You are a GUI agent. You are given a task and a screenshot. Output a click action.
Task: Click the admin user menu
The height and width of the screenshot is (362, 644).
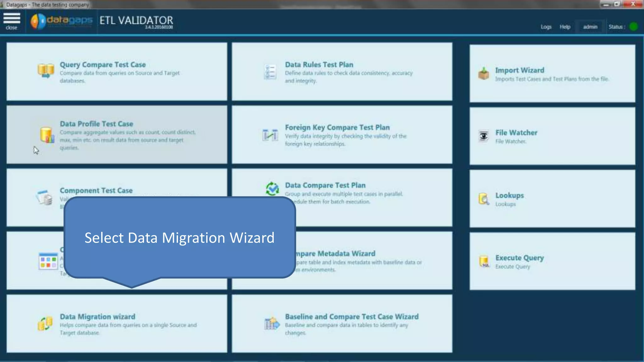click(590, 27)
